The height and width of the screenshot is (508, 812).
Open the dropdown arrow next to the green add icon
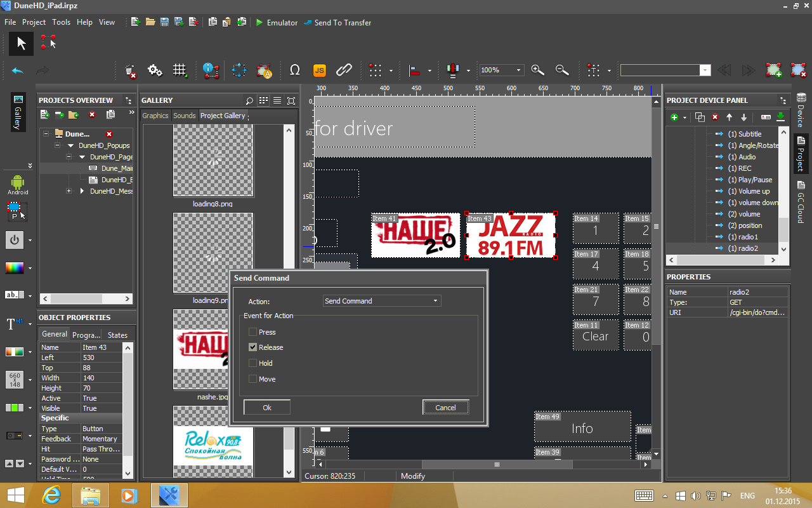click(x=684, y=118)
